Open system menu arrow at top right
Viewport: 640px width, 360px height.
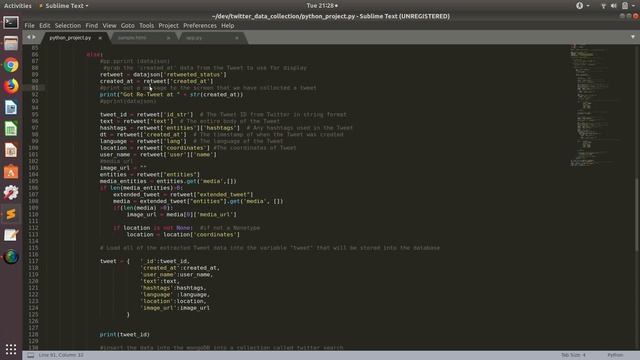(x=633, y=6)
